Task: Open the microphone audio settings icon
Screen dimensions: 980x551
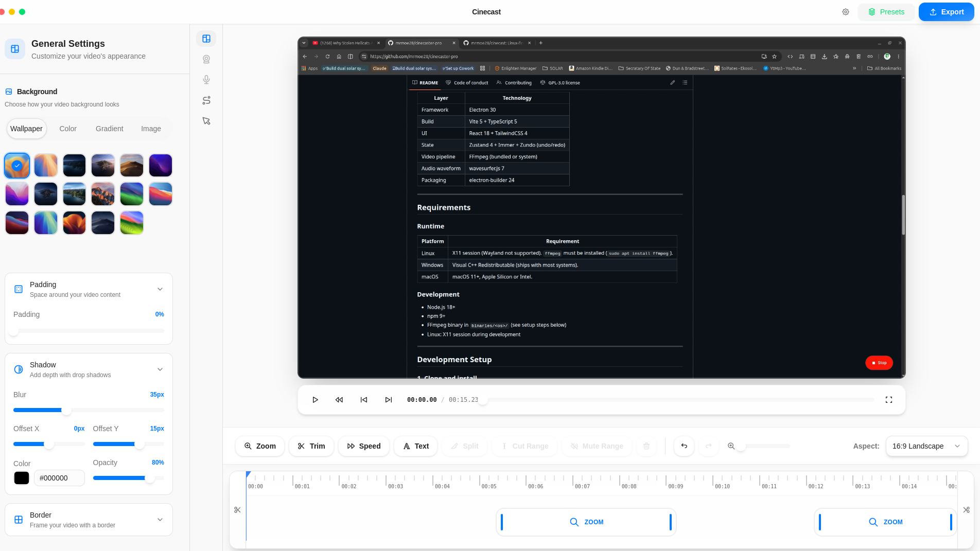Action: [206, 80]
